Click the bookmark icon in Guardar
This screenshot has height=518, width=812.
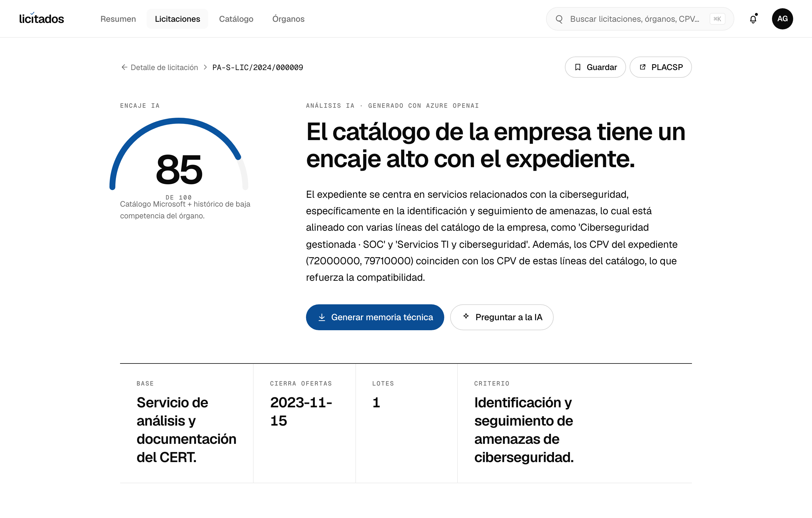click(x=578, y=67)
